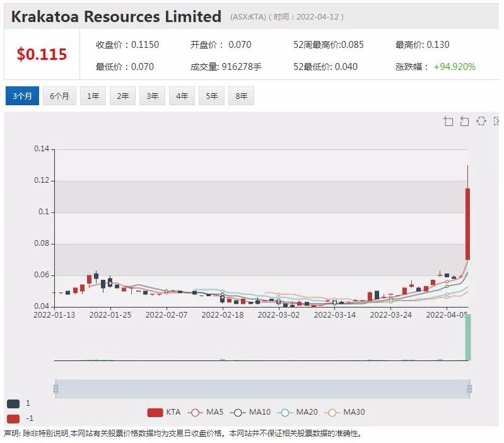The image size is (504, 443).
Task: Click the dark legend swatch labeled 1
Action: (13, 403)
